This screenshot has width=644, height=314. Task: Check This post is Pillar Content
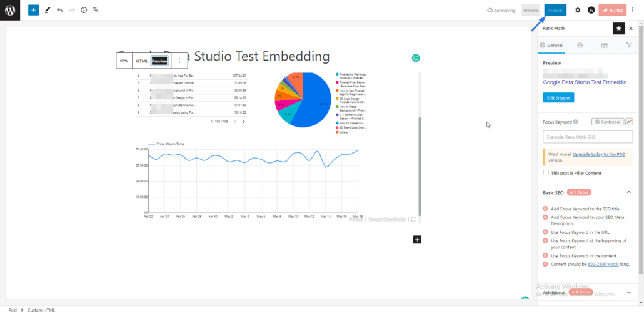tap(546, 173)
